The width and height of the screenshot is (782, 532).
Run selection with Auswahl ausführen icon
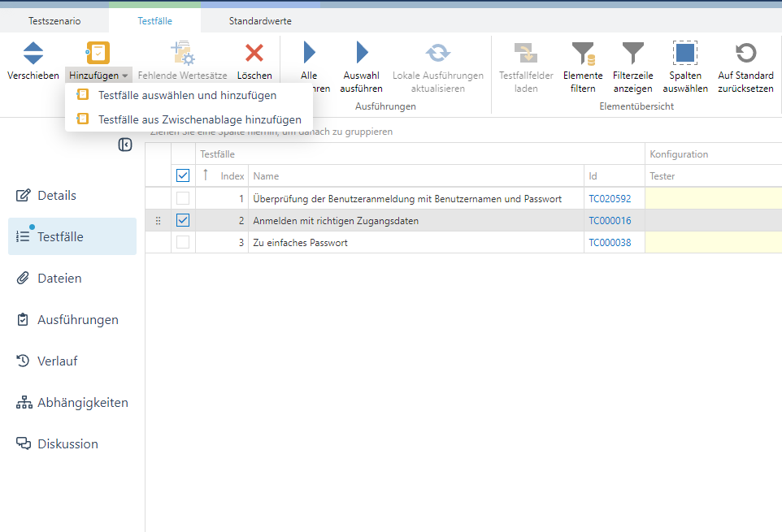(362, 54)
